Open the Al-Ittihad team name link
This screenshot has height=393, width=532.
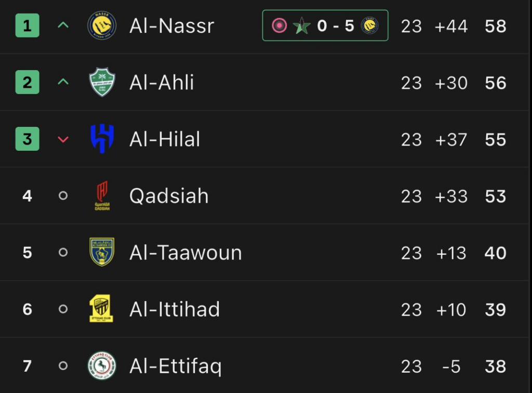point(175,309)
